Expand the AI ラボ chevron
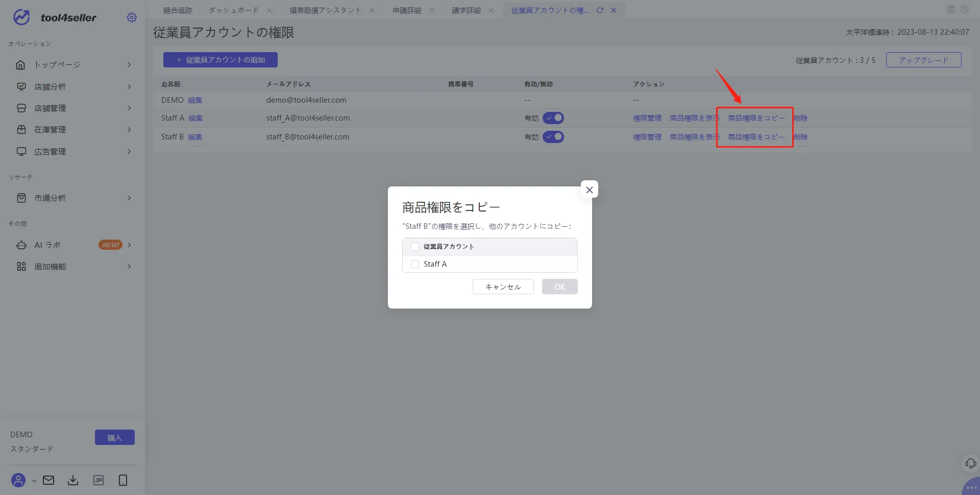The image size is (980, 495). tap(129, 245)
